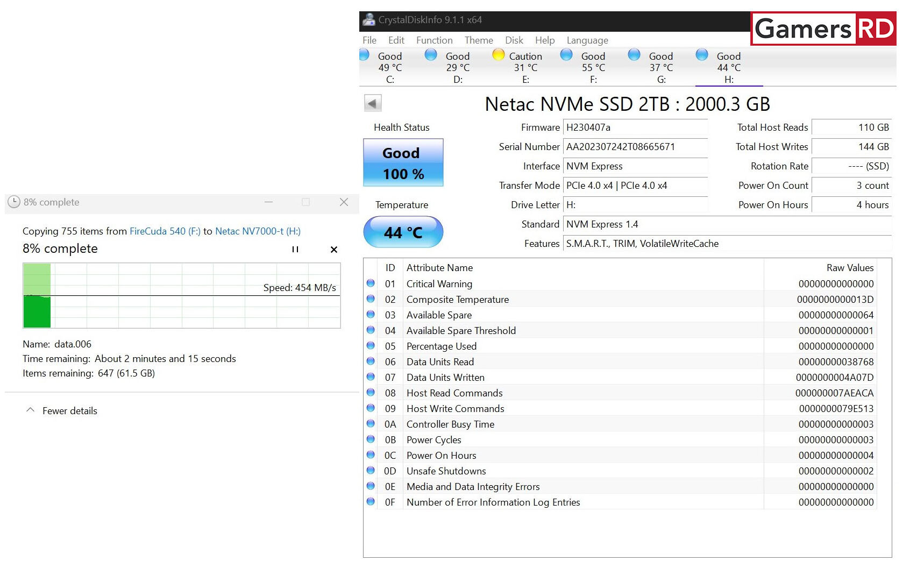Open Netac NV7000-t (H:) destination link
Viewport: 924px width, 568px height.
tap(258, 231)
